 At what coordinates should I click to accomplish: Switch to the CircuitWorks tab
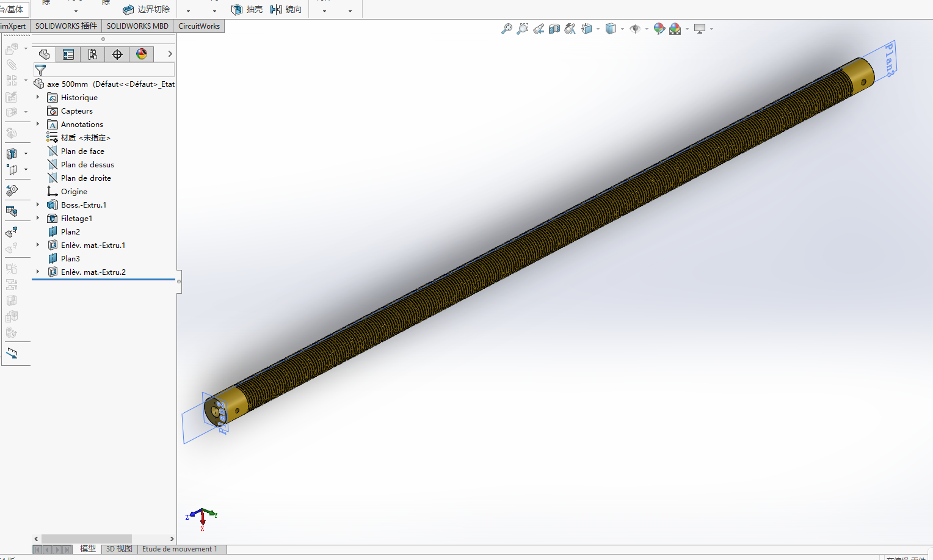(199, 26)
